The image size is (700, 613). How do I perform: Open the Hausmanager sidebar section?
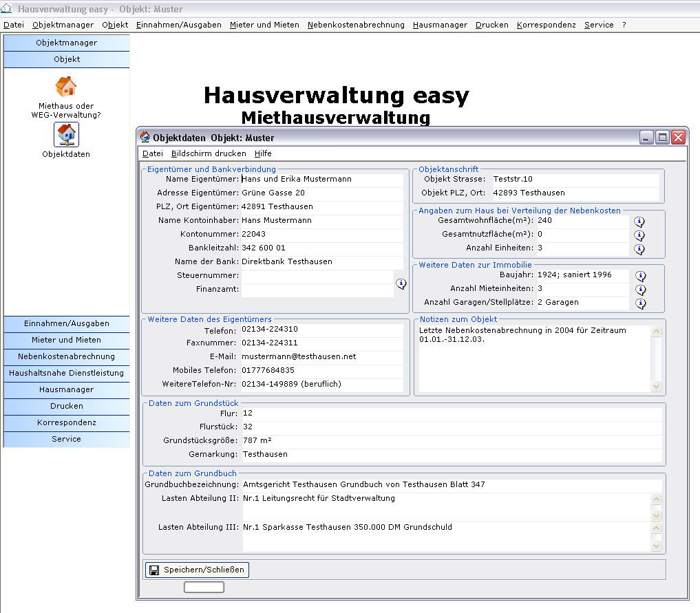(67, 389)
